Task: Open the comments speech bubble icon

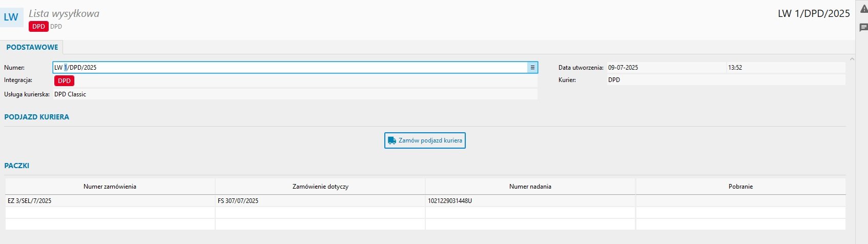Action: 863,28
